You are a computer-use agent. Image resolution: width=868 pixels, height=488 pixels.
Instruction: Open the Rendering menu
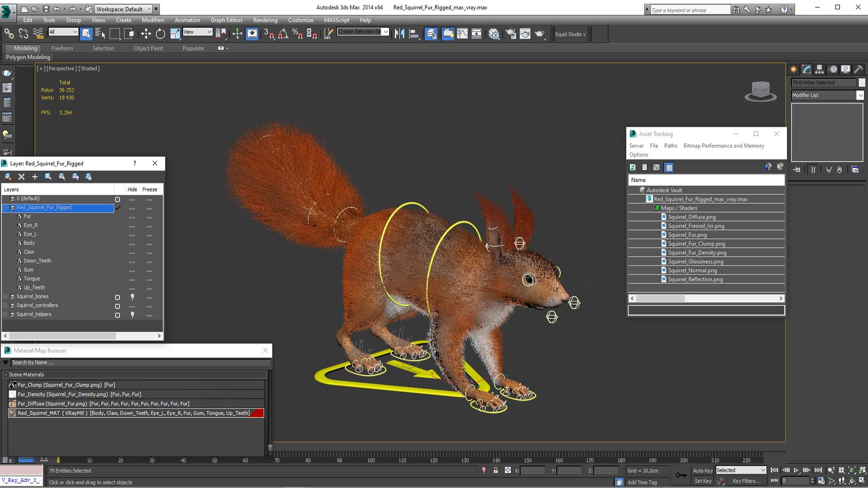[x=265, y=20]
